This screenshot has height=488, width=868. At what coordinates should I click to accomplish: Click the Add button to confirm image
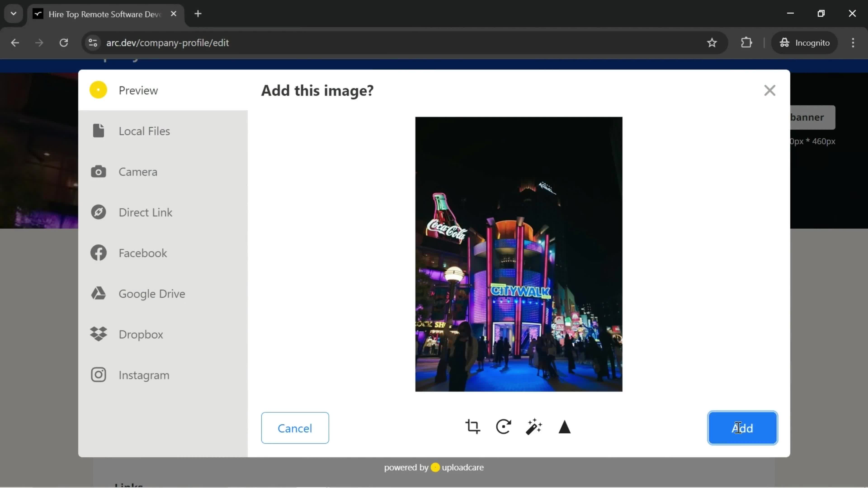point(743,428)
